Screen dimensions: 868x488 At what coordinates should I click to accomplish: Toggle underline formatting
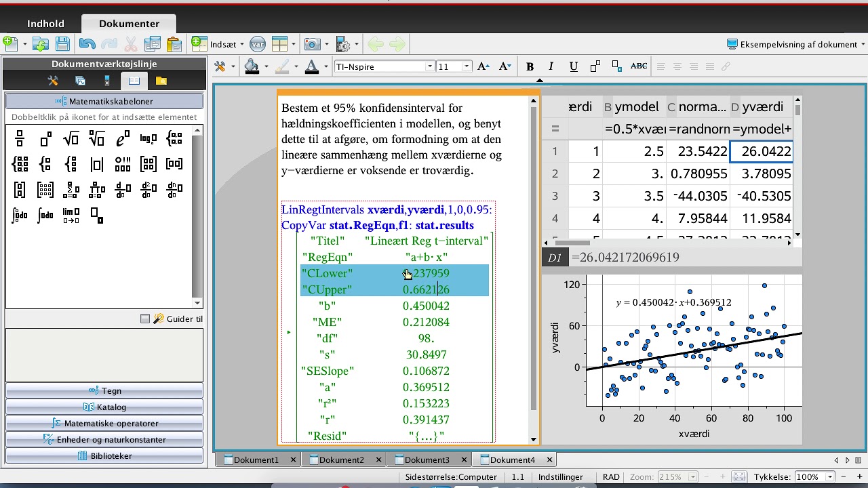tap(574, 66)
